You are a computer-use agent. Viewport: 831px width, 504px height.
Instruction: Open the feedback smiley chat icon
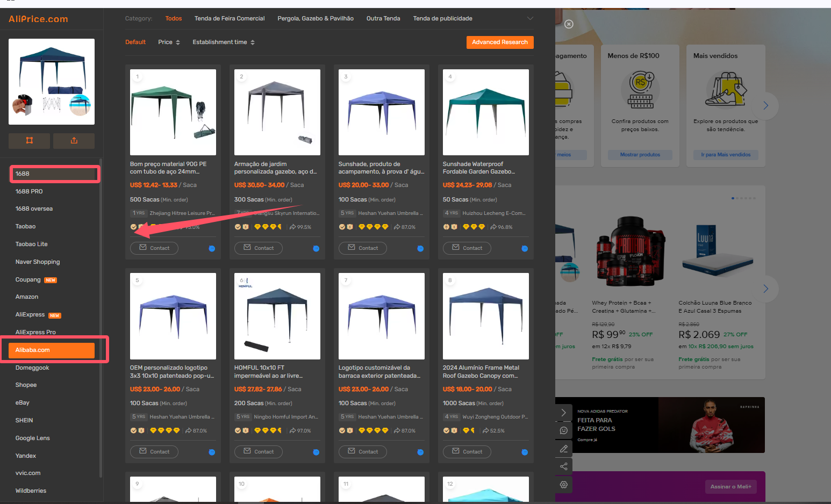pos(563,430)
